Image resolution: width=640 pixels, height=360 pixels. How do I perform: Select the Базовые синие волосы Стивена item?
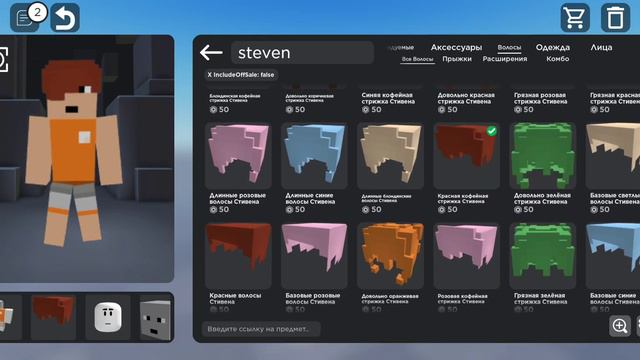[613, 256]
